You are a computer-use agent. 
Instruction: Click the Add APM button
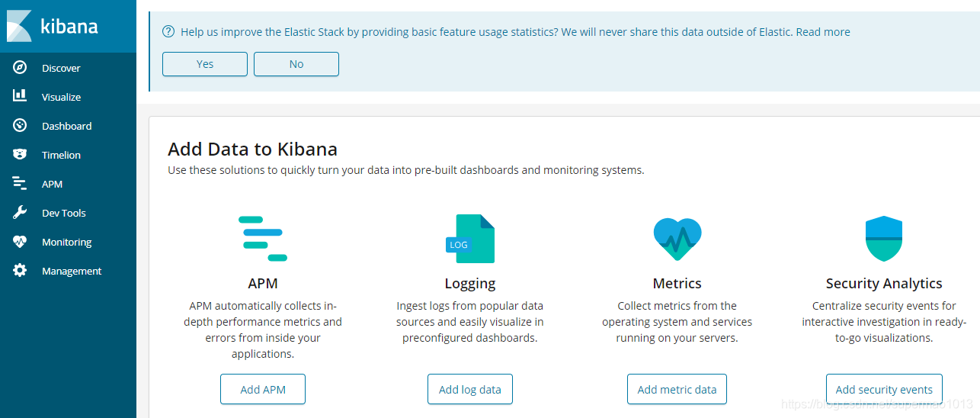point(263,389)
